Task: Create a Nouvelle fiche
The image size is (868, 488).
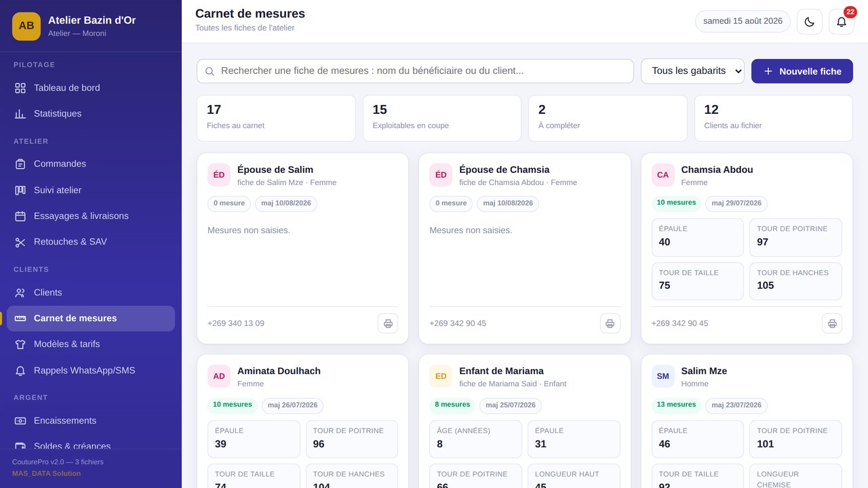Action: click(x=802, y=71)
